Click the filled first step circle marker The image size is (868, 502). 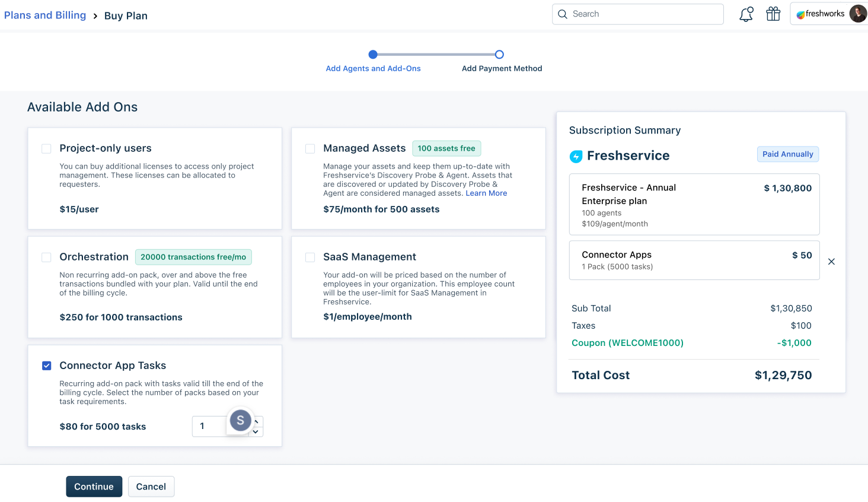click(x=373, y=55)
